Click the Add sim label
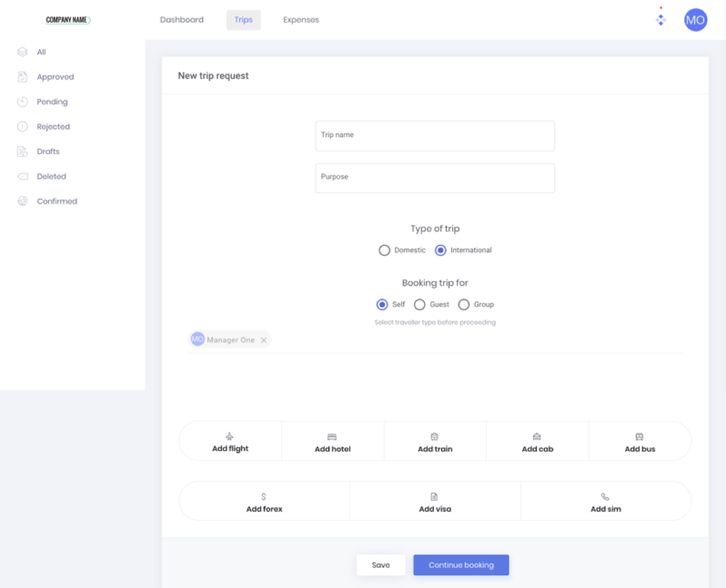The image size is (726, 588). 606,509
